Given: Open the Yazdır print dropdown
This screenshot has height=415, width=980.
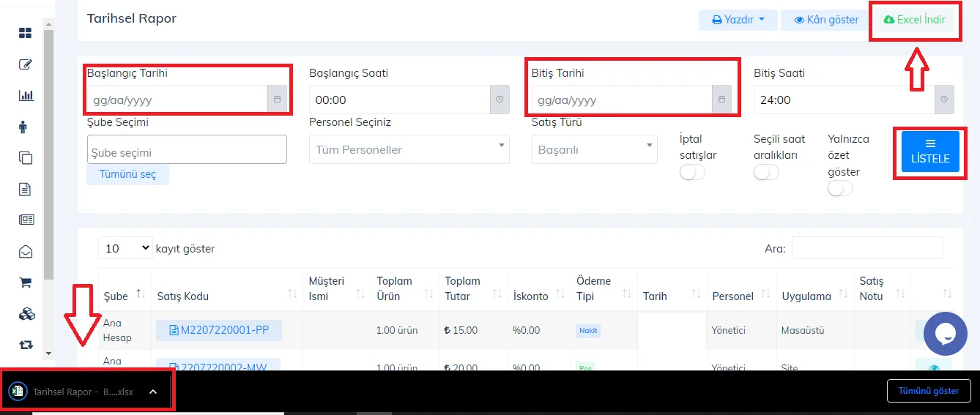Looking at the screenshot, I should click(x=738, y=20).
